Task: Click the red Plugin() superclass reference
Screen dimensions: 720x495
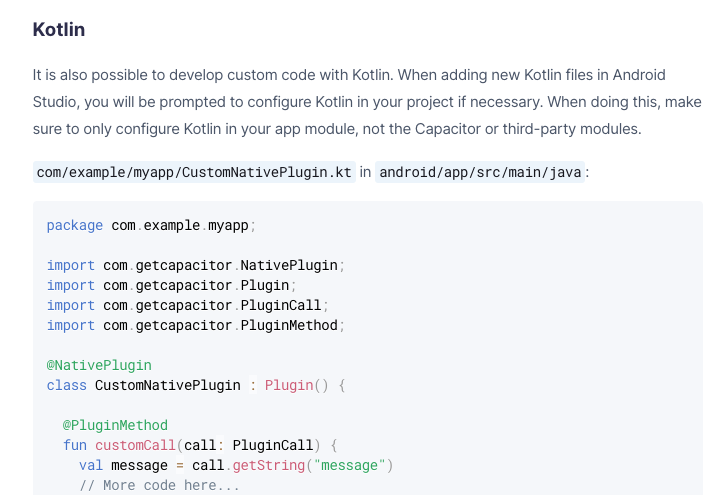Action: [297, 385]
